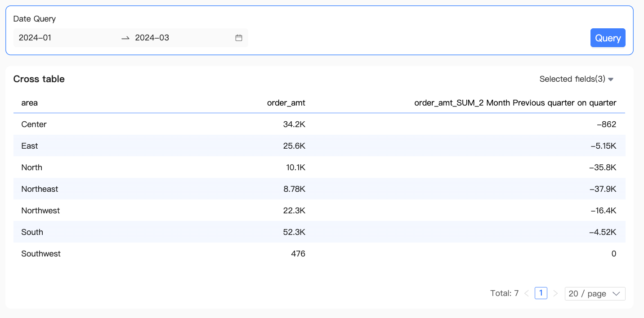This screenshot has width=644, height=318.
Task: Click the Cross table title
Action: (39, 79)
